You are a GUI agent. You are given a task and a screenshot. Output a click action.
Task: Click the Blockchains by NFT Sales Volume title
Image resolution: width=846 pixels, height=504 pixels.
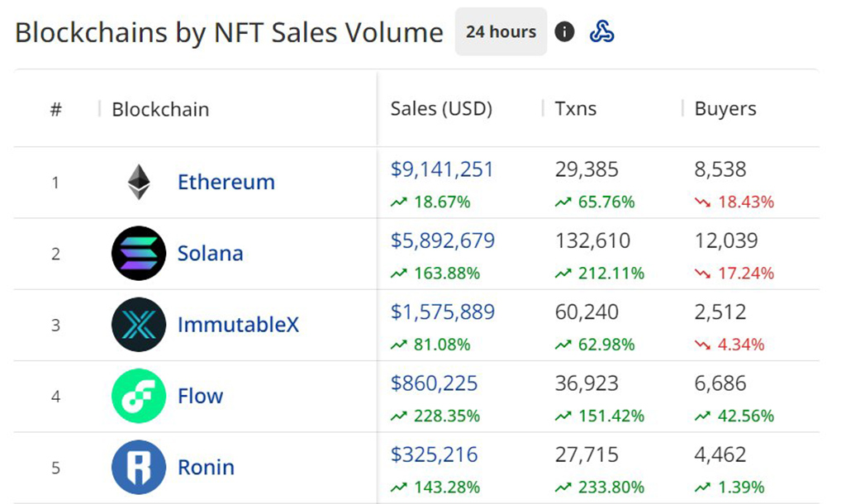tap(229, 32)
